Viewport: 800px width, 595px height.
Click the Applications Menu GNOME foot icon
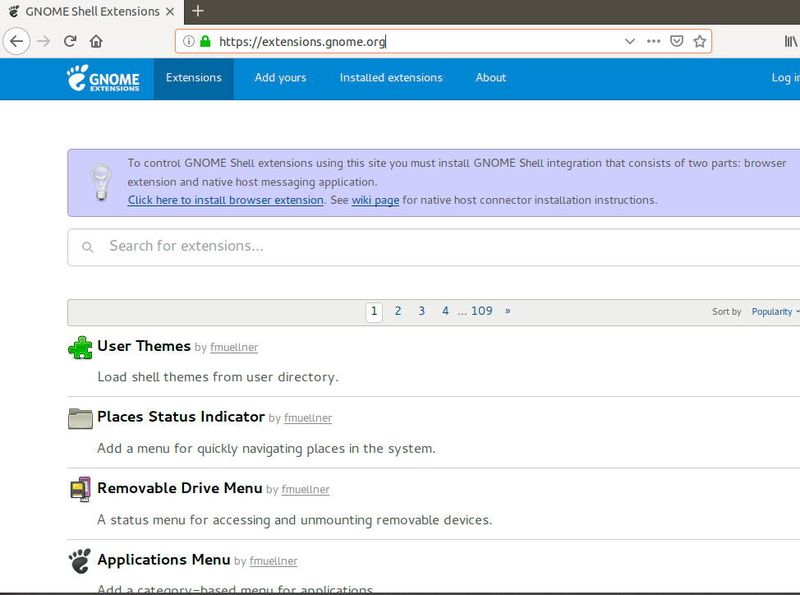tap(78, 561)
